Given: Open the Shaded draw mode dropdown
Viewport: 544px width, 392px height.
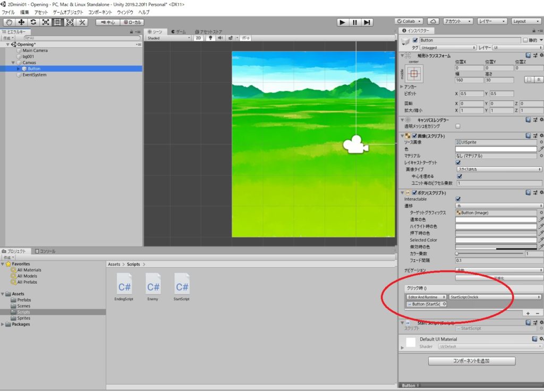Looking at the screenshot, I should point(168,38).
